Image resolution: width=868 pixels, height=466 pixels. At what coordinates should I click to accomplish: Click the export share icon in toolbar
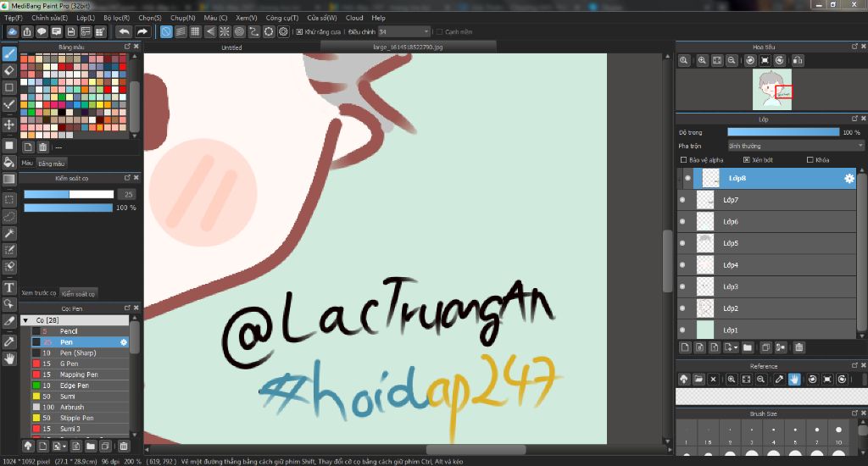click(27, 32)
